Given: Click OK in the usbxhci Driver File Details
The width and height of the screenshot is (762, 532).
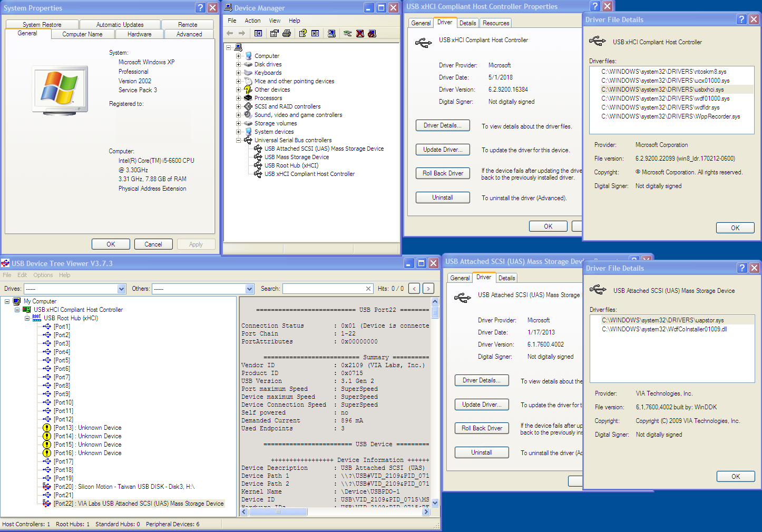Looking at the screenshot, I should tap(735, 228).
